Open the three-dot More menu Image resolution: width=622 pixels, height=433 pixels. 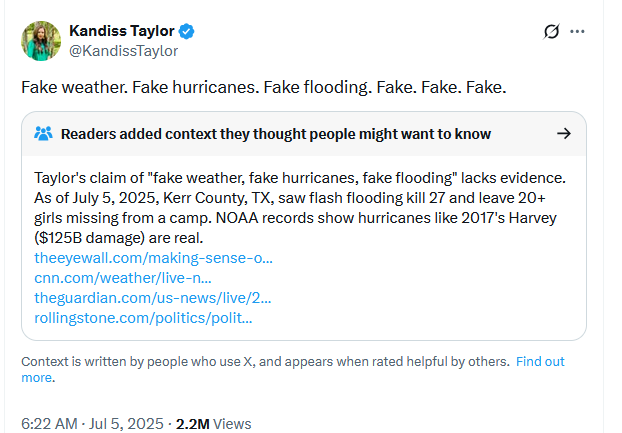577,31
